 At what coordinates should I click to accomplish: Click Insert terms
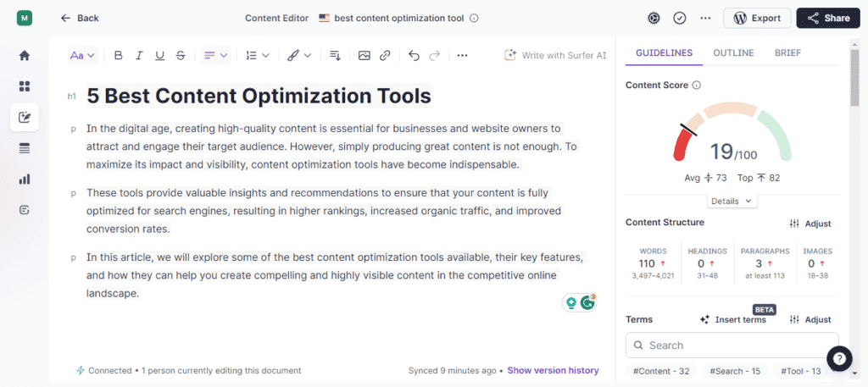[733, 319]
